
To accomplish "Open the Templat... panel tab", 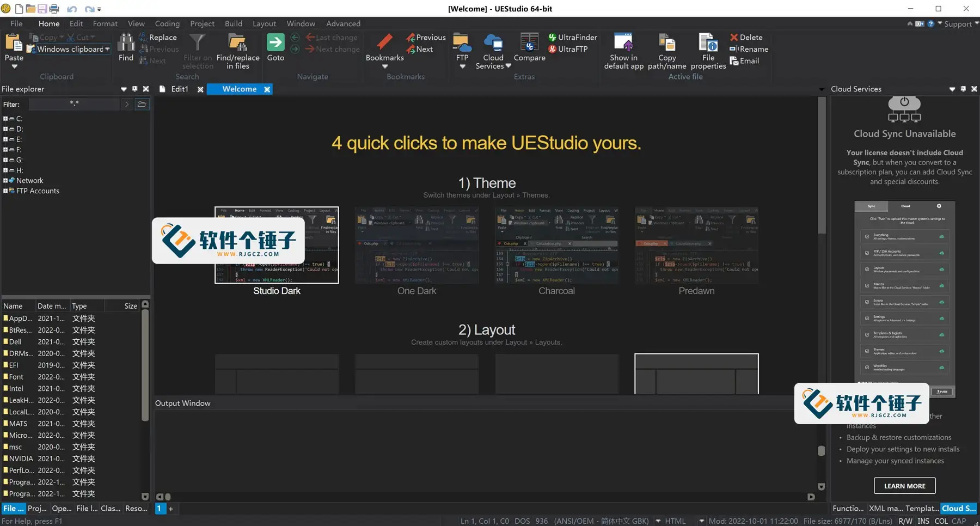I will tap(922, 508).
